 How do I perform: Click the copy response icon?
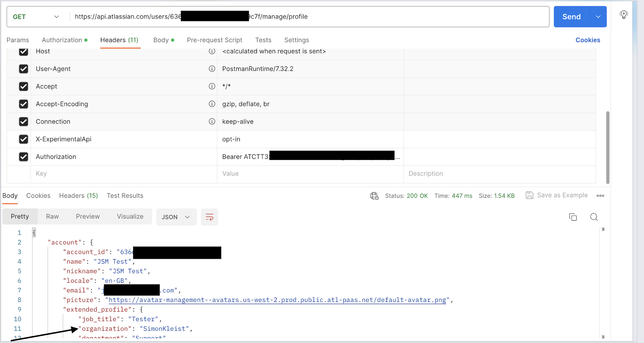(x=573, y=217)
